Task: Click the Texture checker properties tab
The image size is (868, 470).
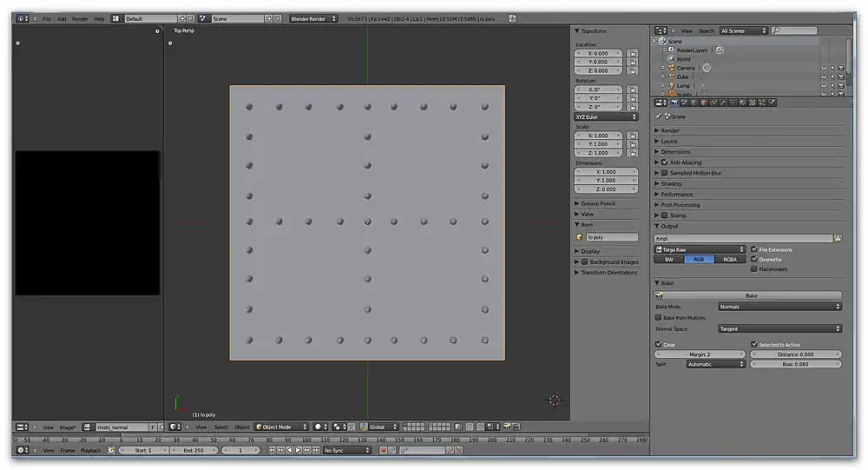Action: click(752, 103)
